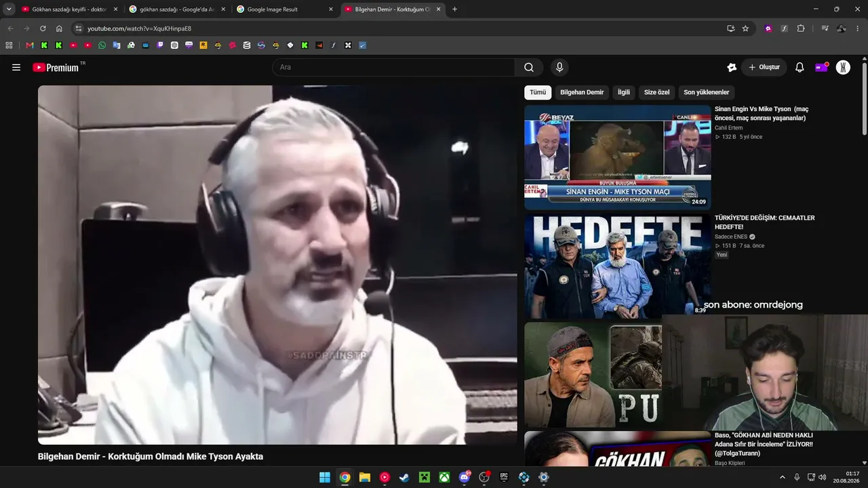This screenshot has height=488, width=868.
Task: Open the Chrome extensions puzzle menu
Action: [x=801, y=28]
